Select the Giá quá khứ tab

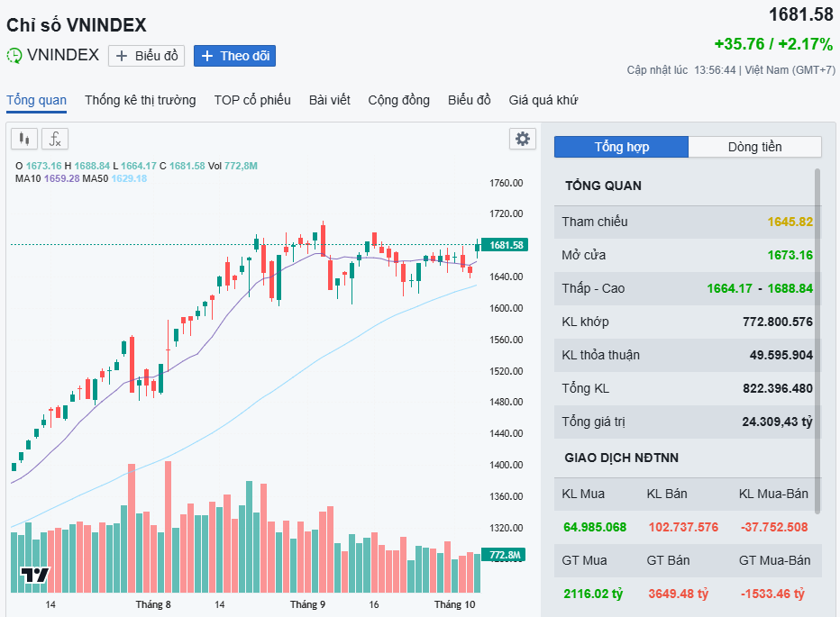coord(543,100)
